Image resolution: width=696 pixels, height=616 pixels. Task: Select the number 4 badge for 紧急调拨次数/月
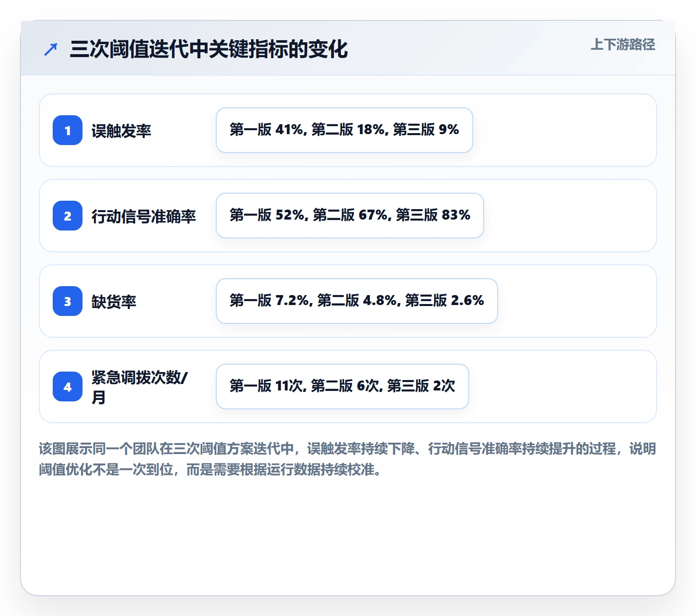(x=68, y=386)
